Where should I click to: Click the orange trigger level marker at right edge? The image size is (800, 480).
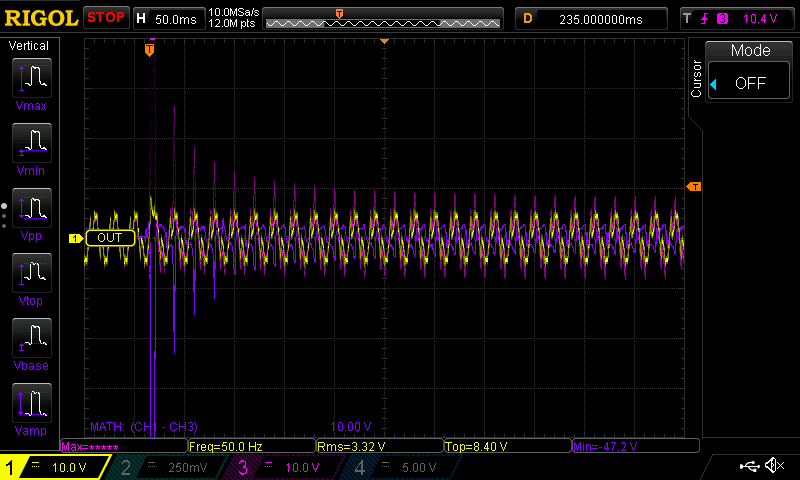point(693,187)
